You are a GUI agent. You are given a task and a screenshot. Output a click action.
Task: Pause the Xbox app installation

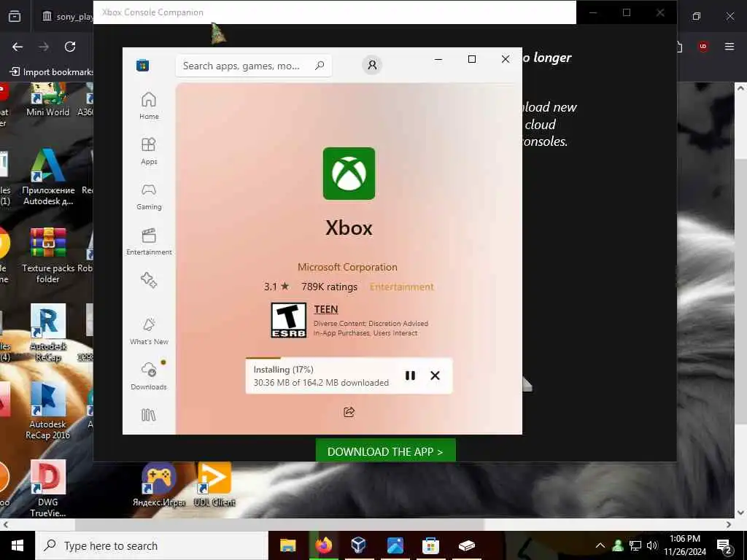click(x=410, y=376)
